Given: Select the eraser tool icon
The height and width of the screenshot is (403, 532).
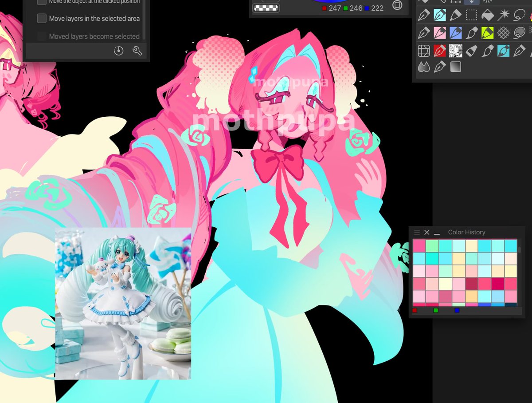Looking at the screenshot, I should pyautogui.click(x=472, y=51).
